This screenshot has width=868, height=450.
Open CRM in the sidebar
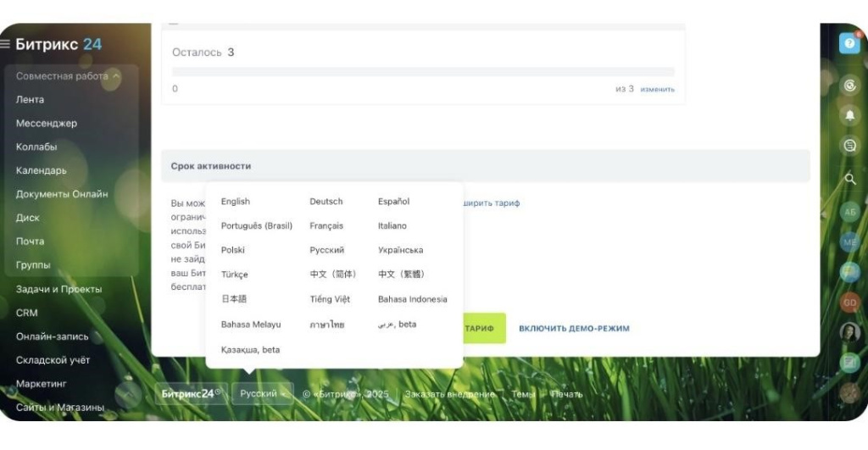26,313
